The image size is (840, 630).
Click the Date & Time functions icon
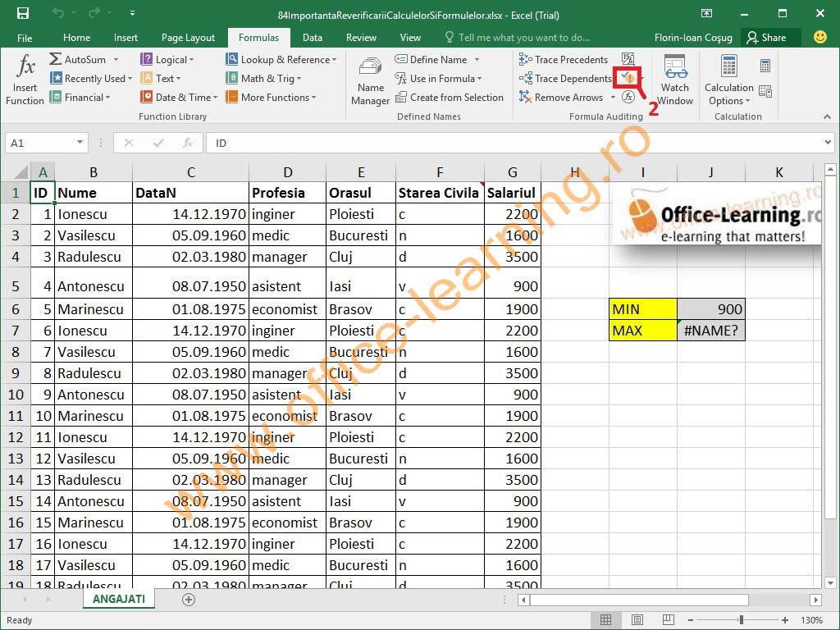146,97
